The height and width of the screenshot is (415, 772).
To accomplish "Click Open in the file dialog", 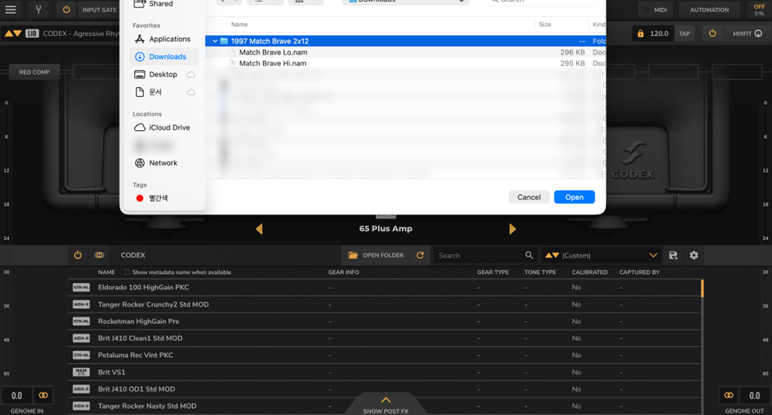I will (574, 197).
